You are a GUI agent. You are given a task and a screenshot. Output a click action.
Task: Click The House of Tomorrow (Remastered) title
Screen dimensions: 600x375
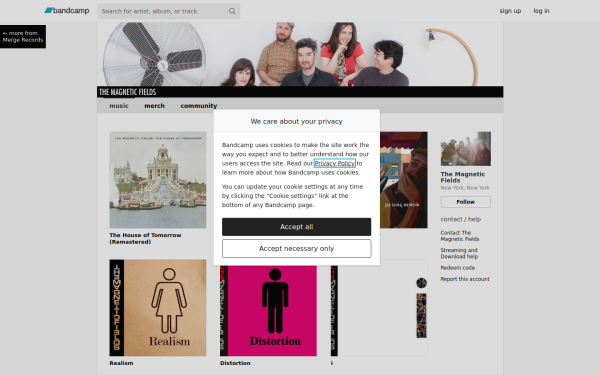tap(145, 238)
